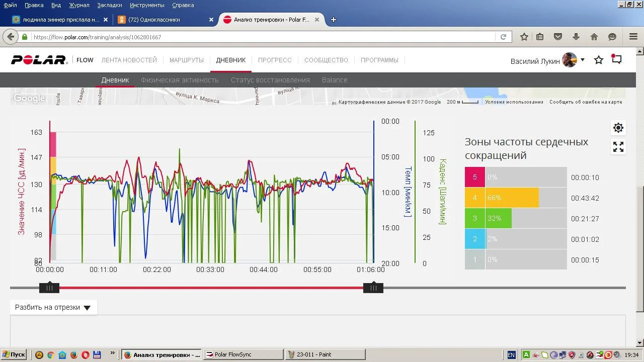Screen dimensions: 644x362
Task: Click the zone 4 yellow color box
Action: tap(475, 198)
